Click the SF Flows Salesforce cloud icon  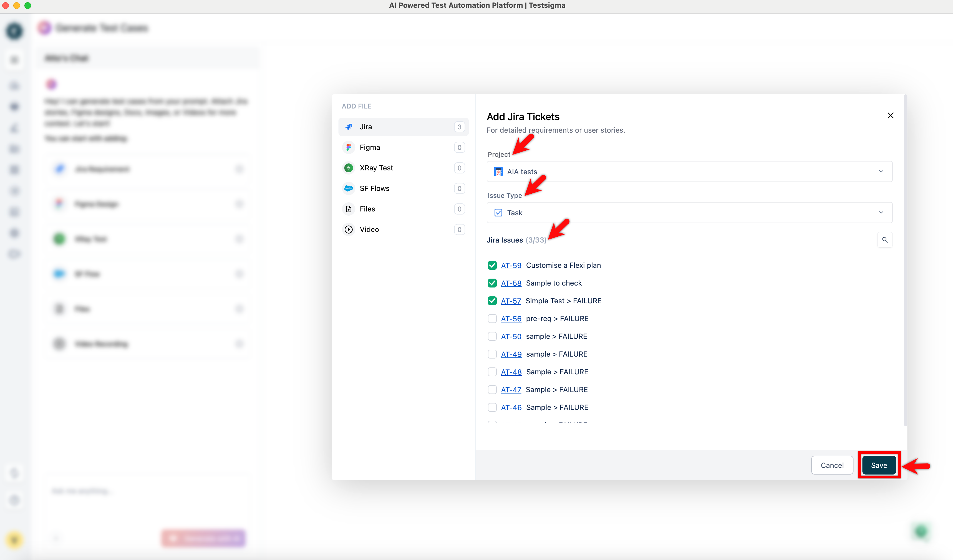[349, 188]
